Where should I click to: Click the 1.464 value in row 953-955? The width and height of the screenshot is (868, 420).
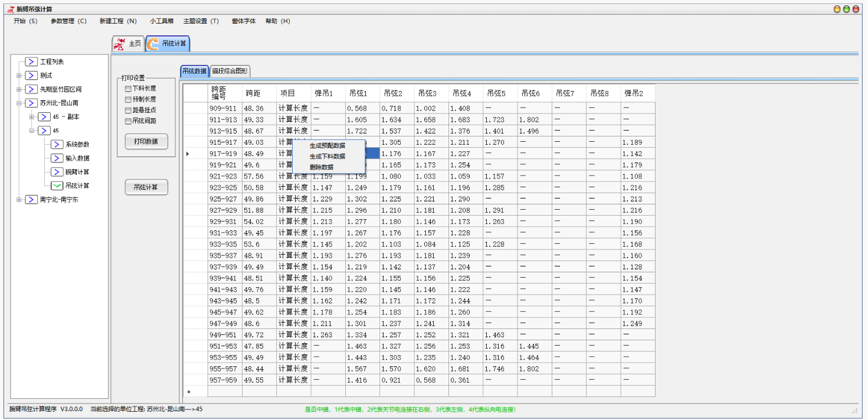[535, 357]
